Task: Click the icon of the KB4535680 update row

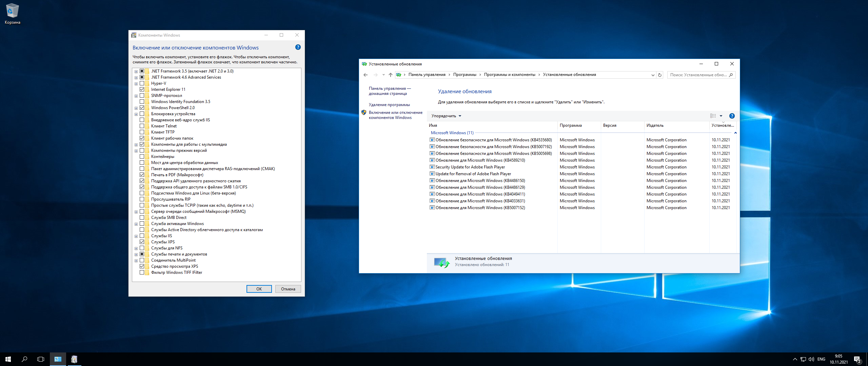Action: [x=432, y=140]
